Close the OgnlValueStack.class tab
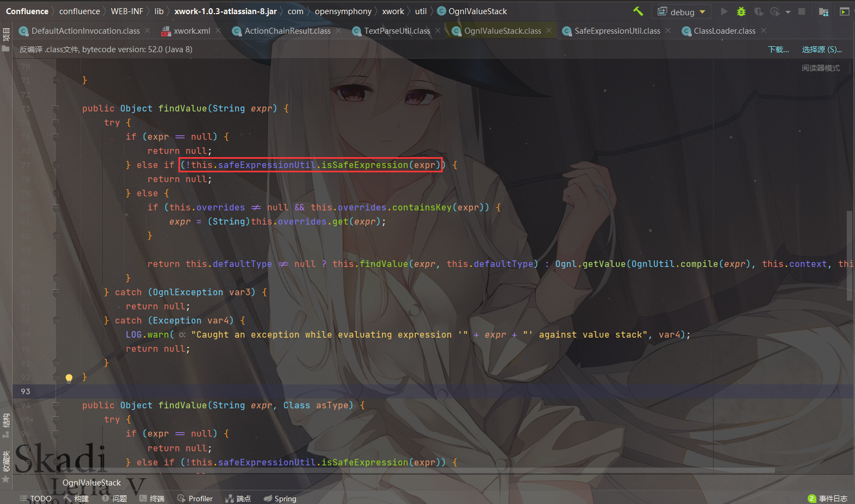This screenshot has width=855, height=504. 549,30
